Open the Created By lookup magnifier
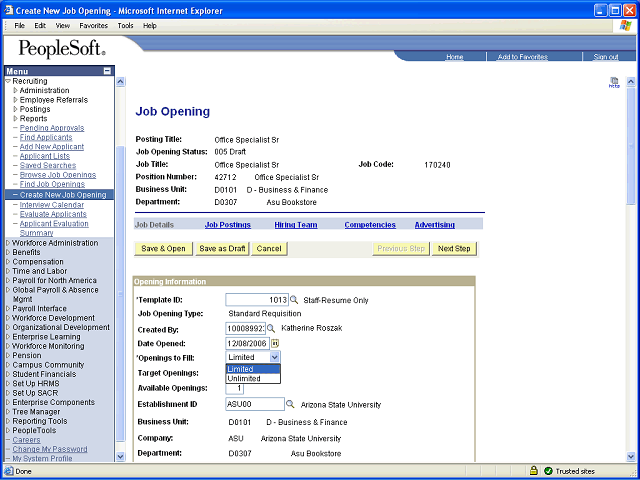The width and height of the screenshot is (640, 480). point(271,328)
